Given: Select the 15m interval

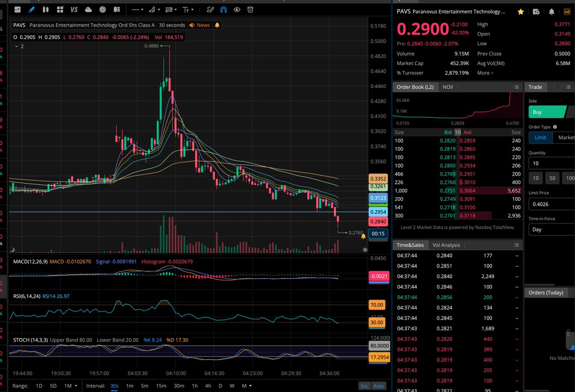Looking at the screenshot, I should [x=161, y=386].
